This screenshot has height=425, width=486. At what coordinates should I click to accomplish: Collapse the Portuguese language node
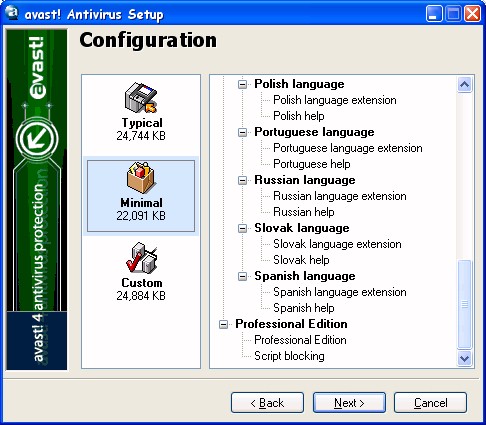tap(243, 132)
